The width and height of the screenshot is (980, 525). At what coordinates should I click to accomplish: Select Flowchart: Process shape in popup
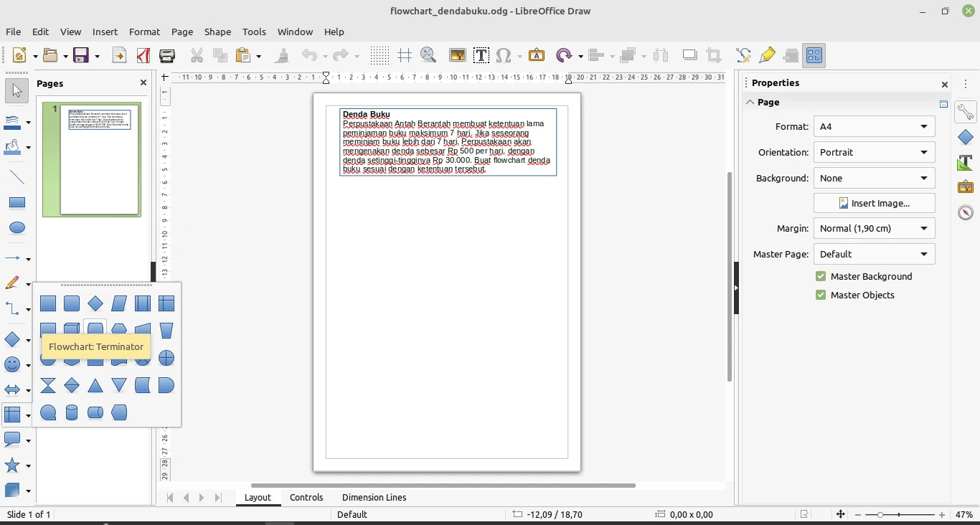[x=48, y=303]
